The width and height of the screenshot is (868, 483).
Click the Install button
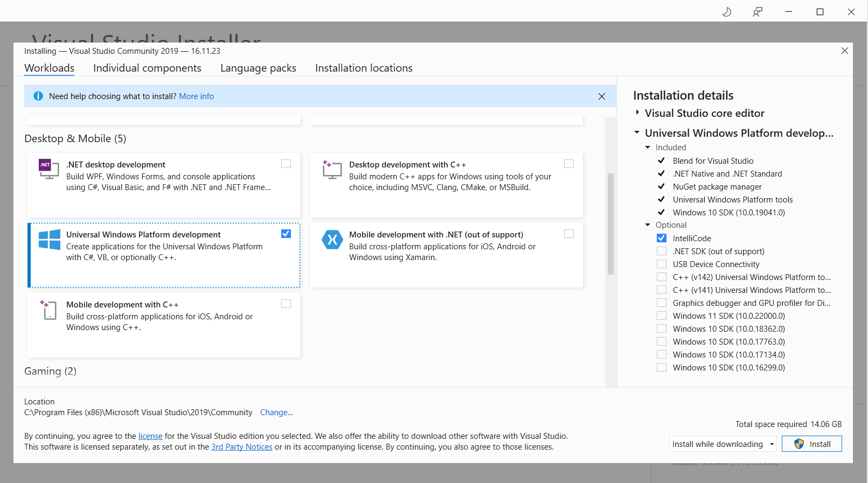point(812,444)
